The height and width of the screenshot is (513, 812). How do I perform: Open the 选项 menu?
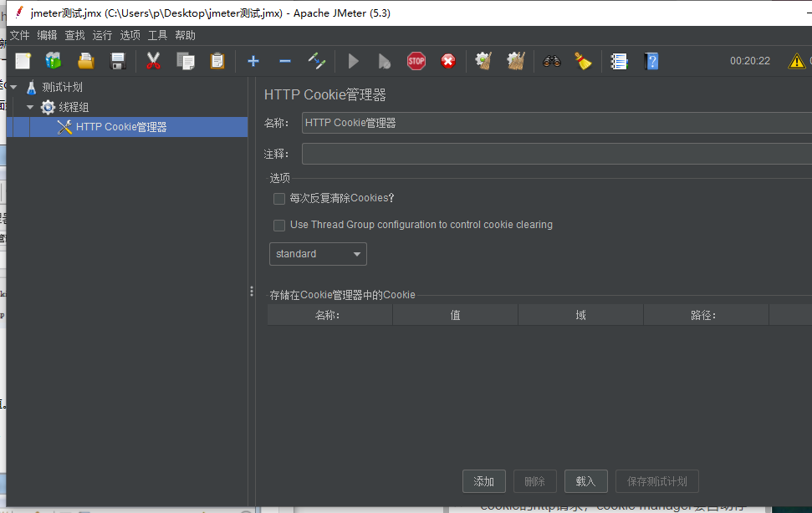pyautogui.click(x=130, y=35)
